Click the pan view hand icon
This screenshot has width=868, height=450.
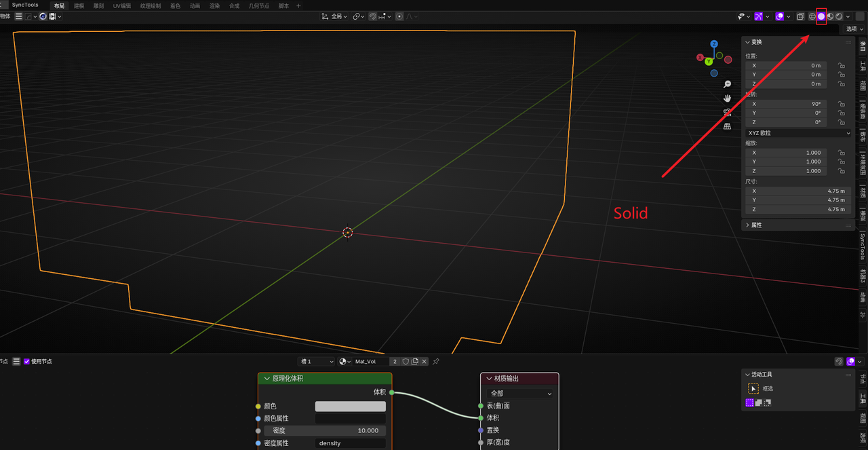[x=727, y=98]
